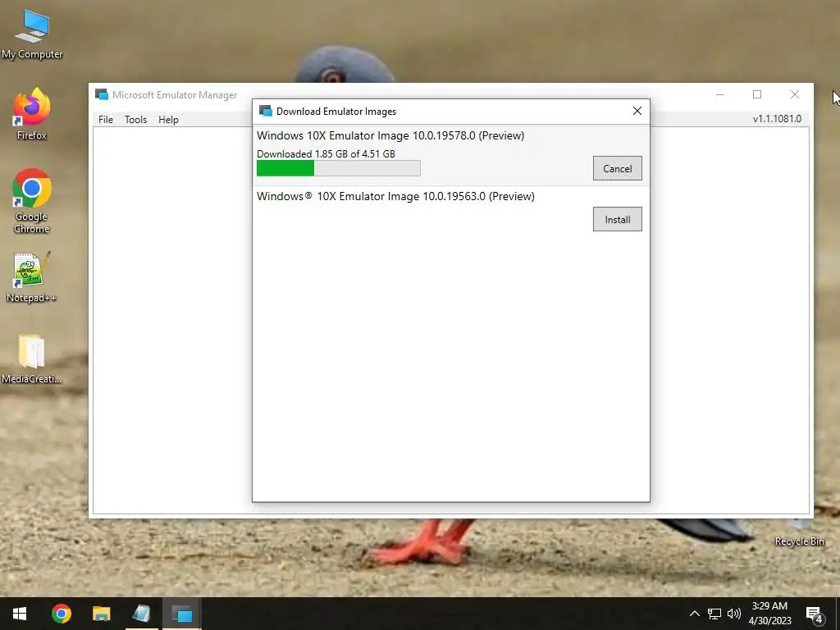Click the Emulator Manager taskbar icon
This screenshot has height=630, width=840.
pyautogui.click(x=181, y=614)
